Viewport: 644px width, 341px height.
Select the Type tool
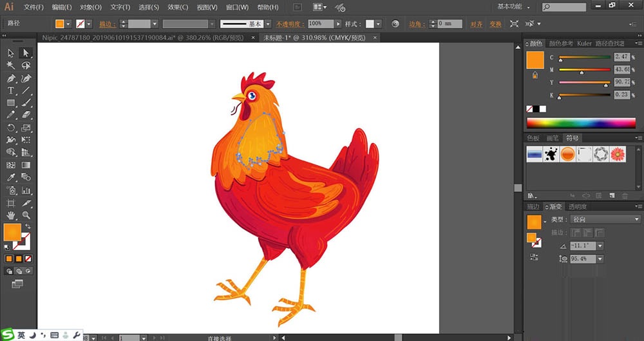11,91
